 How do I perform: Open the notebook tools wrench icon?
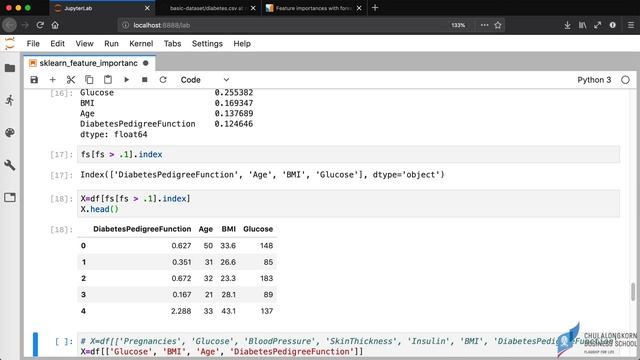click(10, 165)
